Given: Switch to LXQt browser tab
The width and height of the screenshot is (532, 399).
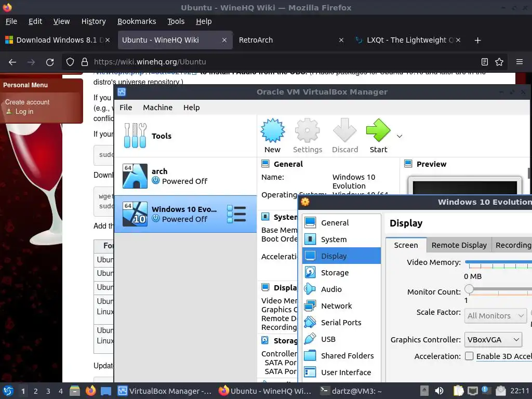Looking at the screenshot, I should (x=408, y=40).
